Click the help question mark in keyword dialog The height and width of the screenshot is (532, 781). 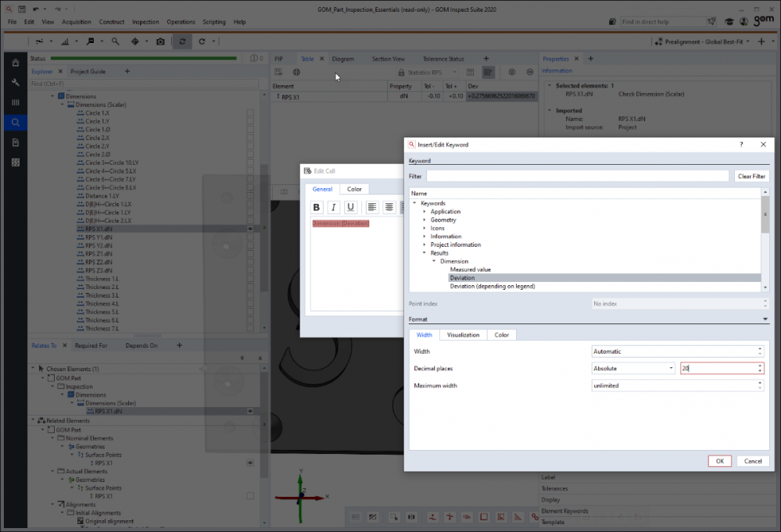tap(741, 145)
